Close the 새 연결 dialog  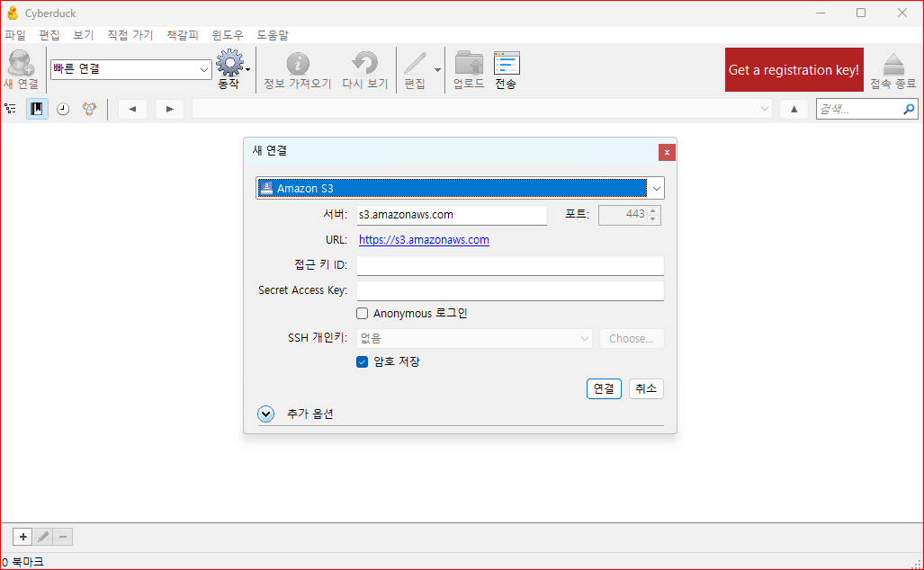667,153
